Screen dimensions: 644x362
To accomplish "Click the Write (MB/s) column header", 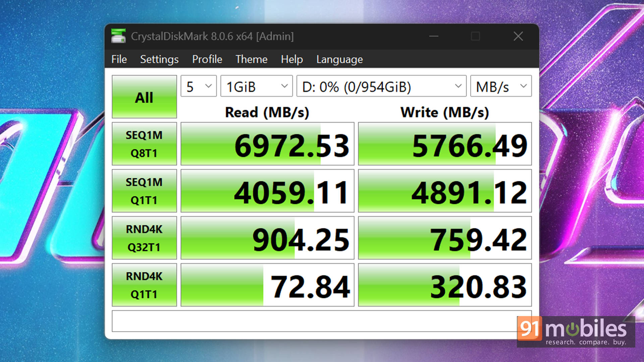I will [x=445, y=112].
